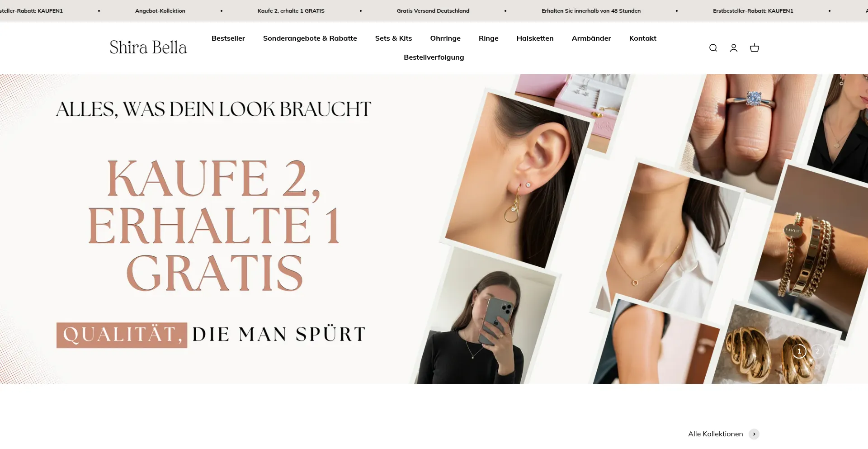Viewport: 868px width, 449px height.
Task: Click the arrow next to Alle Kollektionen
Action: (754, 434)
